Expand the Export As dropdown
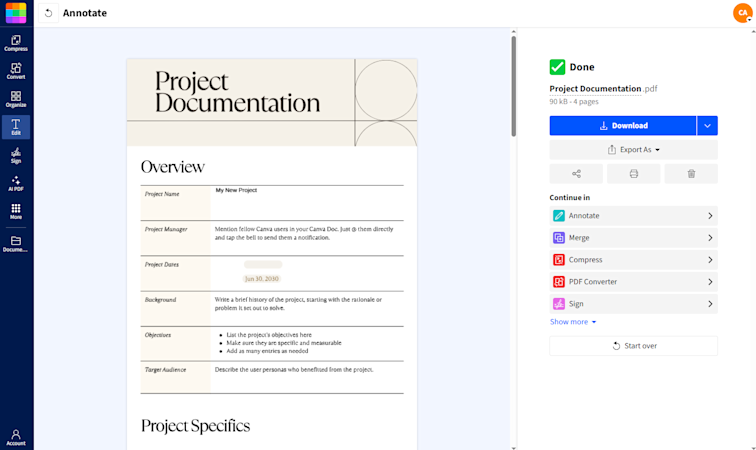Viewport: 756px width, 450px height. tap(634, 150)
